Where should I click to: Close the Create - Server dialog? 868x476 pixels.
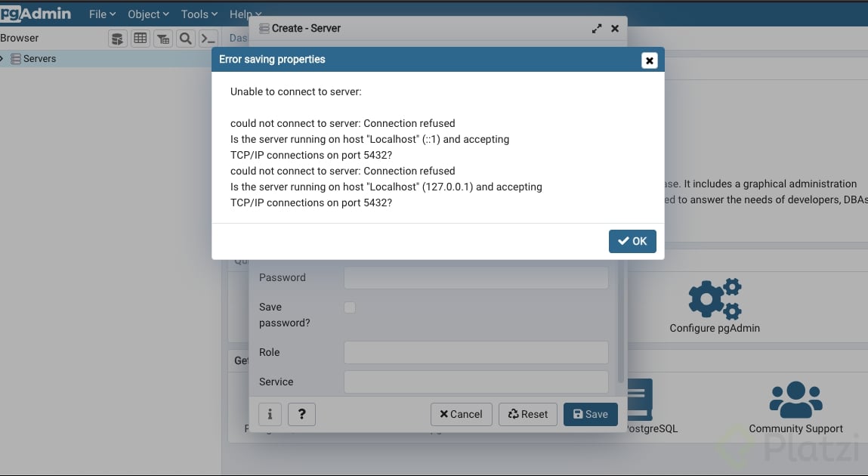coord(614,28)
